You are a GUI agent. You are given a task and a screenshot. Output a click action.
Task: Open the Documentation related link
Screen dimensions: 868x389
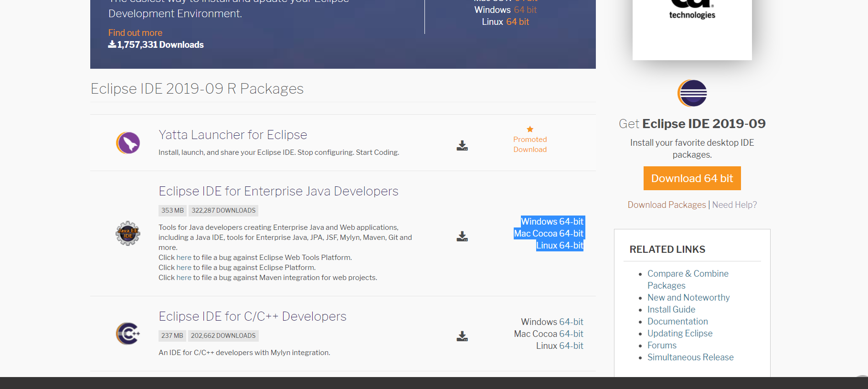(x=677, y=321)
